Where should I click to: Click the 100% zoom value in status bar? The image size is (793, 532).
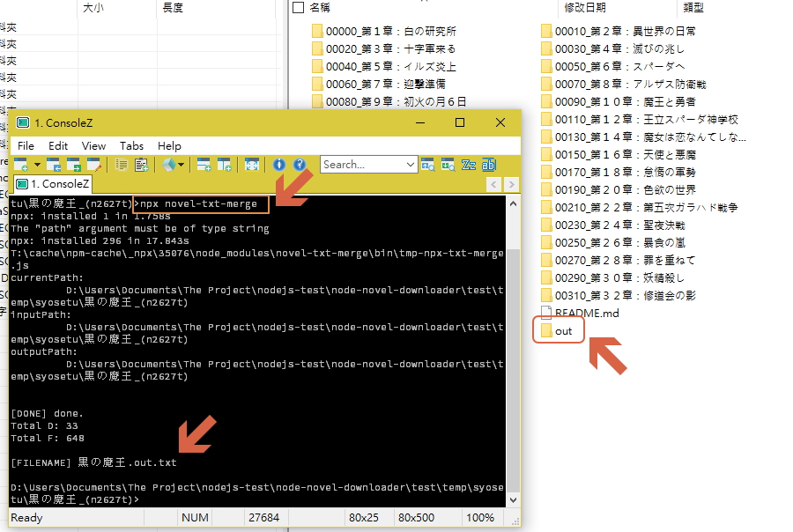pyautogui.click(x=480, y=517)
